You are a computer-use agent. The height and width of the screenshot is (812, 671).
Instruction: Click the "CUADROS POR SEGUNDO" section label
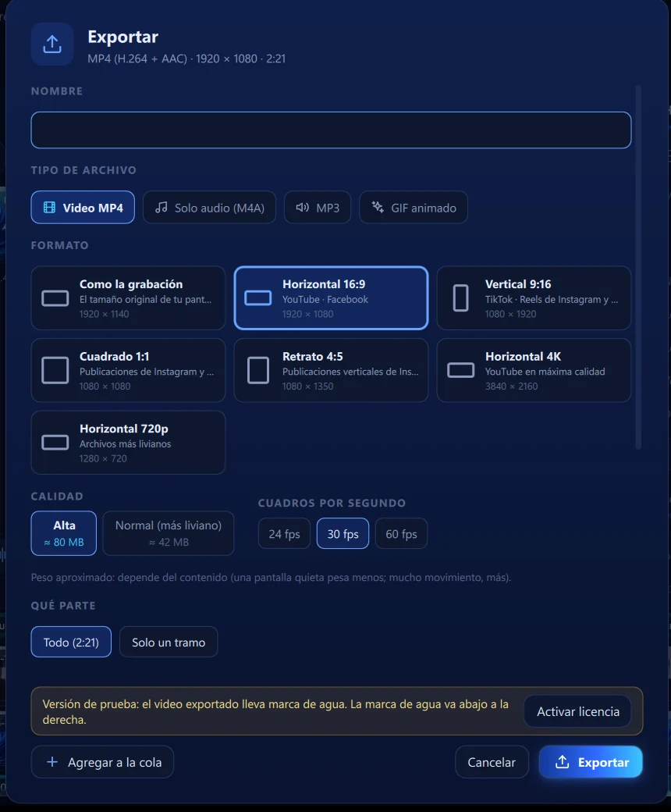point(332,503)
